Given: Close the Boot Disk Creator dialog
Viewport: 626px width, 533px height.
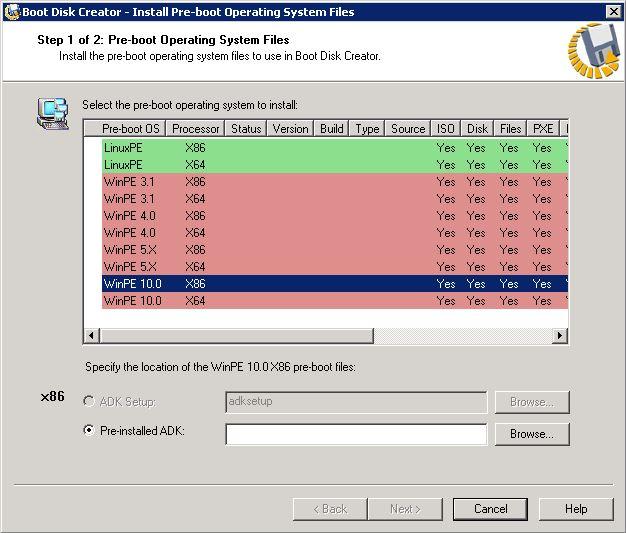Looking at the screenshot, I should tap(613, 12).
